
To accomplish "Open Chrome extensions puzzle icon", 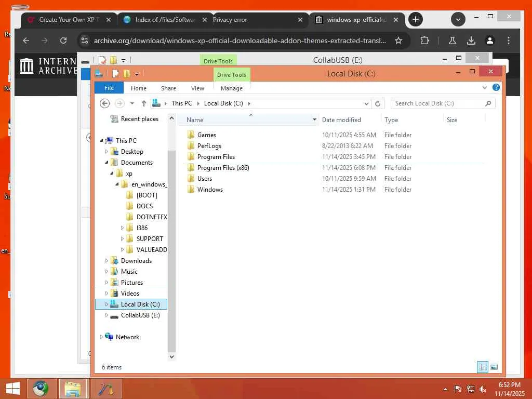I will pos(424,41).
